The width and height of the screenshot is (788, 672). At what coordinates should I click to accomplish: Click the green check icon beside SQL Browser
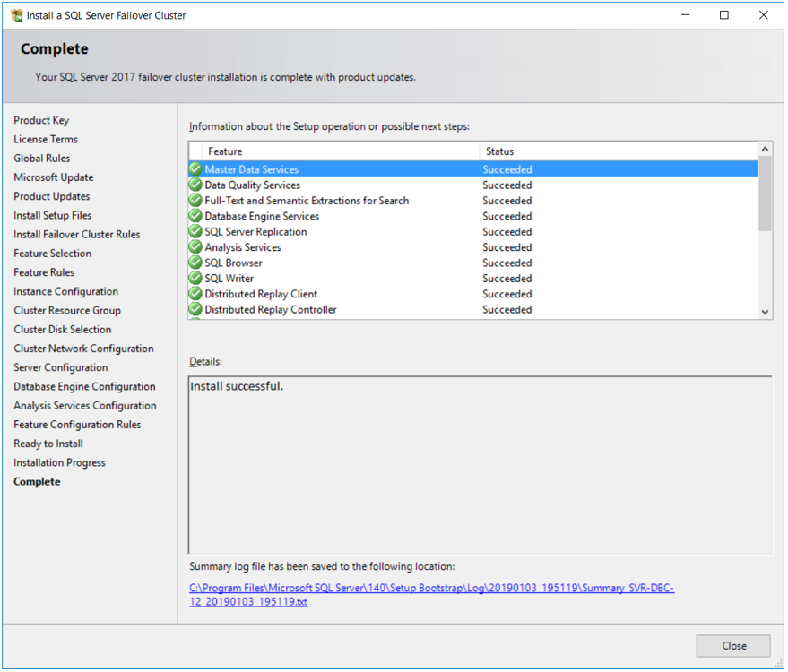click(195, 263)
